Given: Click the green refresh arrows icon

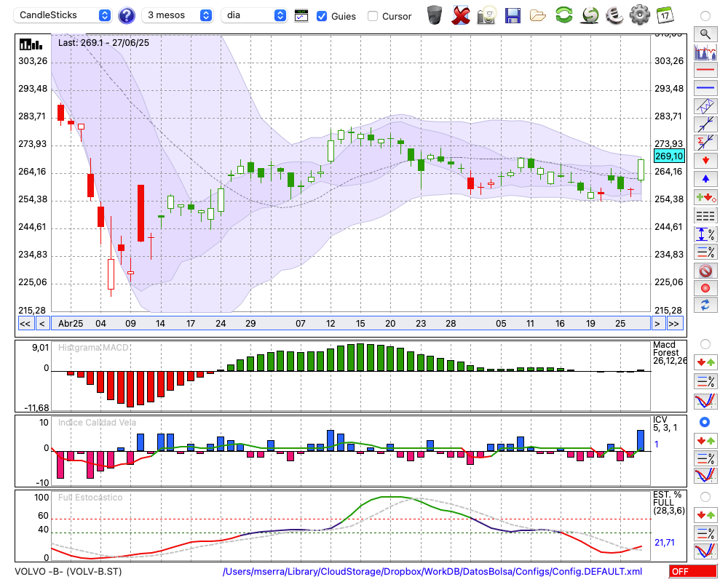Looking at the screenshot, I should (x=563, y=15).
